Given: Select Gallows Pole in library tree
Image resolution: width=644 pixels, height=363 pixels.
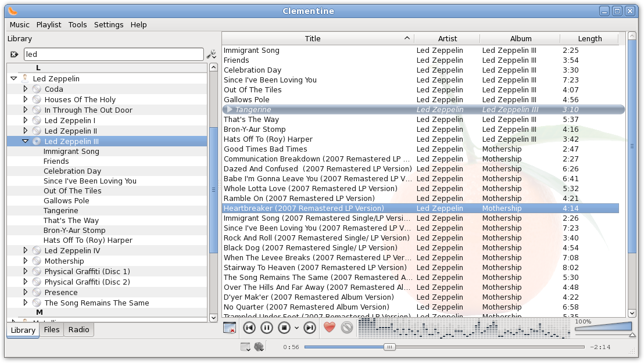Looking at the screenshot, I should (x=66, y=201).
